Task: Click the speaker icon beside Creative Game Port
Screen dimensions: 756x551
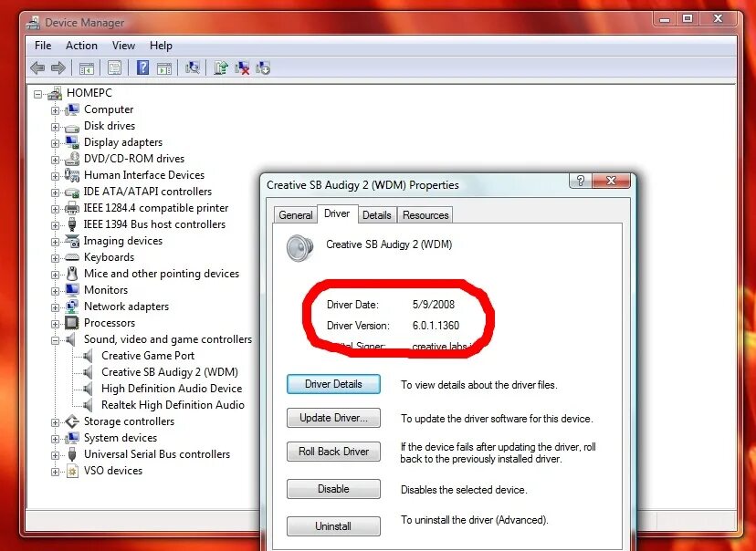Action: (x=88, y=356)
